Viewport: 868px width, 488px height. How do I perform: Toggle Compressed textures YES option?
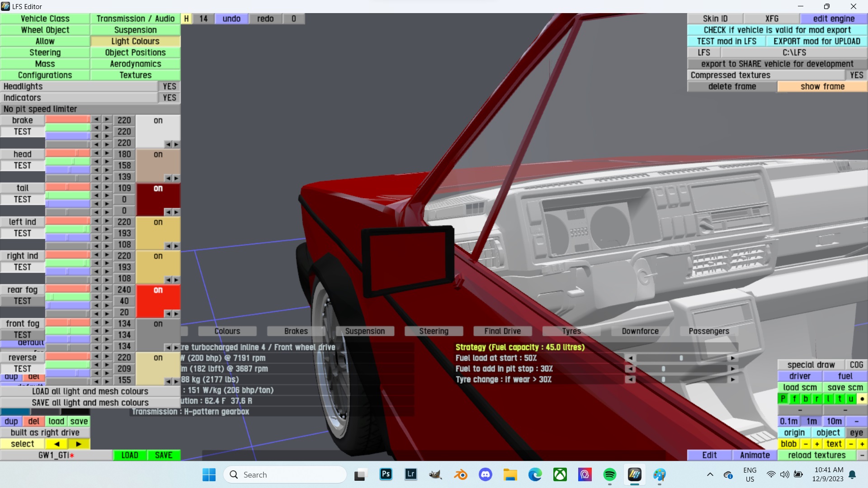856,75
